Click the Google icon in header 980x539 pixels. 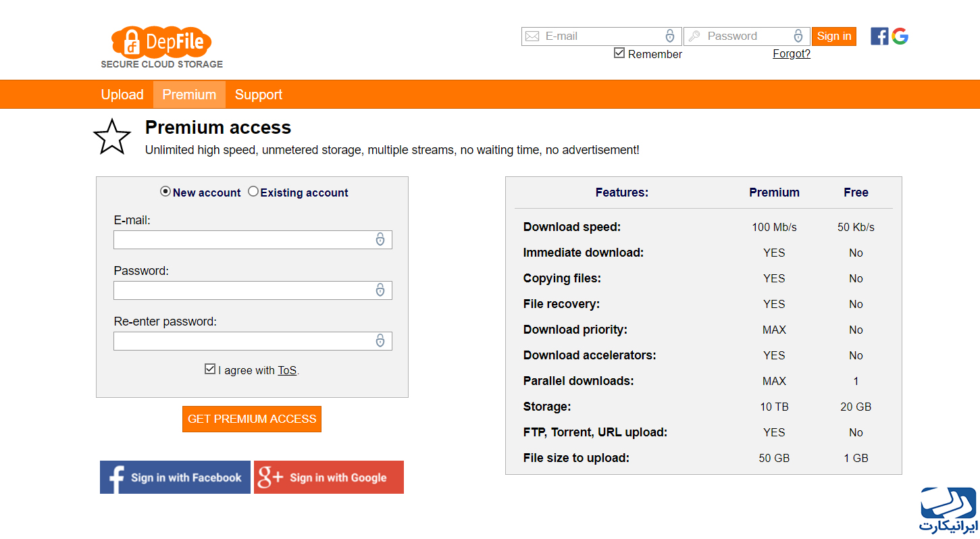[900, 36]
